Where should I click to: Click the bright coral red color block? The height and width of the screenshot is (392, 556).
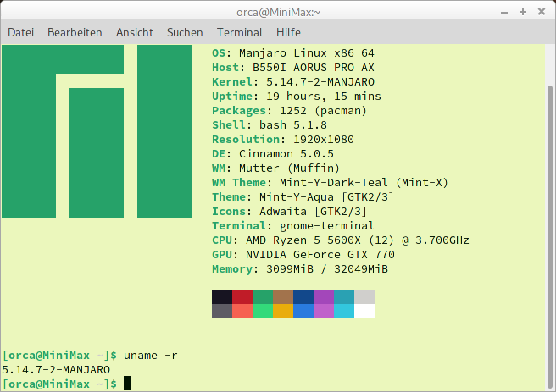coord(242,311)
